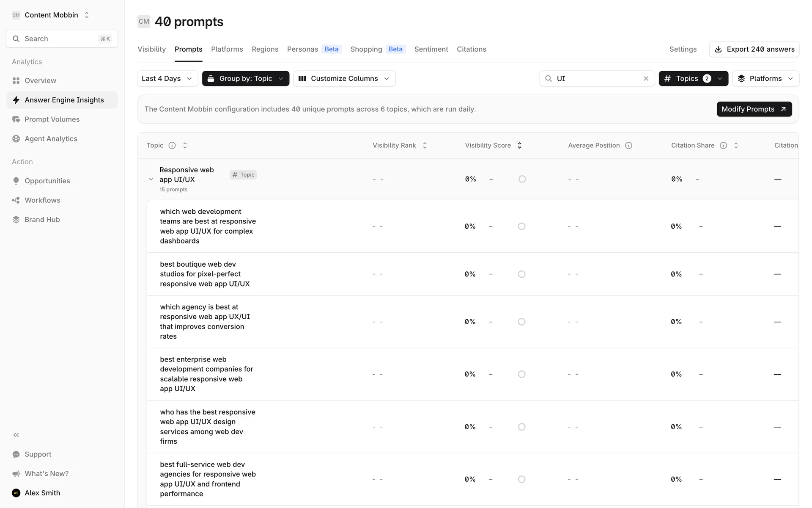Click the Workflows icon in sidebar
The width and height of the screenshot is (812, 508).
click(16, 200)
